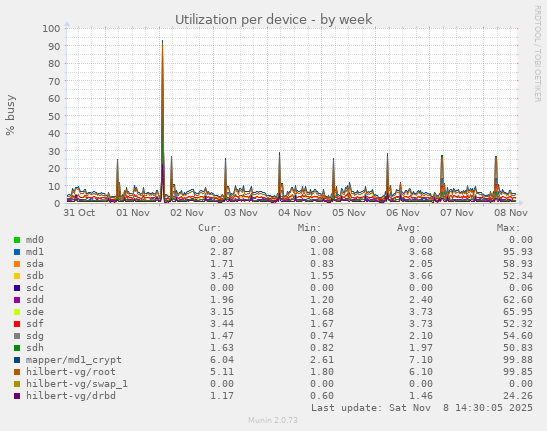The height and width of the screenshot is (431, 547).
Task: Click sda max value 58.93
Action: click(518, 264)
